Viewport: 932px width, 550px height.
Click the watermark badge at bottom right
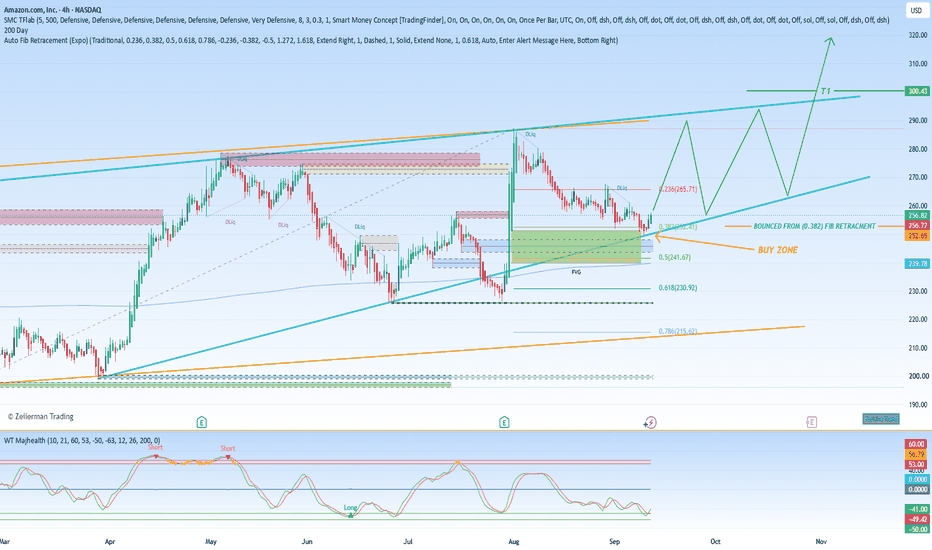(881, 419)
